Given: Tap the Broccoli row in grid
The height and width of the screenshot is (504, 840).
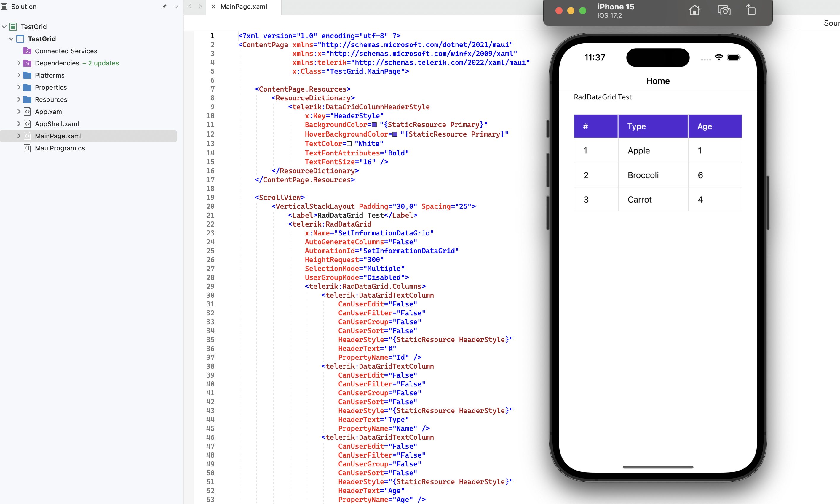Looking at the screenshot, I should click(643, 175).
